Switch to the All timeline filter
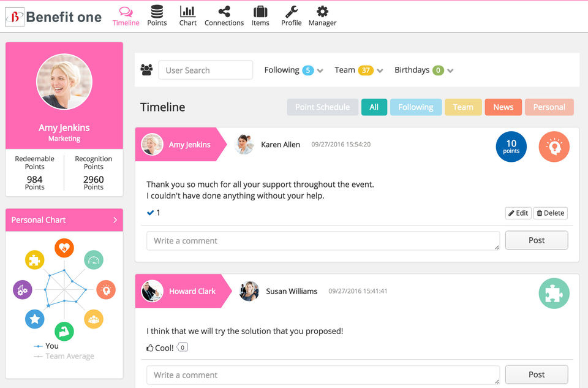Viewport: 588px width, 388px height. [x=374, y=107]
